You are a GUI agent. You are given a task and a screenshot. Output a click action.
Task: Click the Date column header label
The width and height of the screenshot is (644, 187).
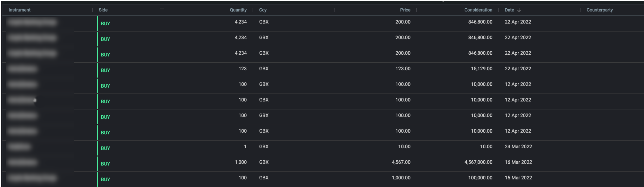[x=509, y=10]
